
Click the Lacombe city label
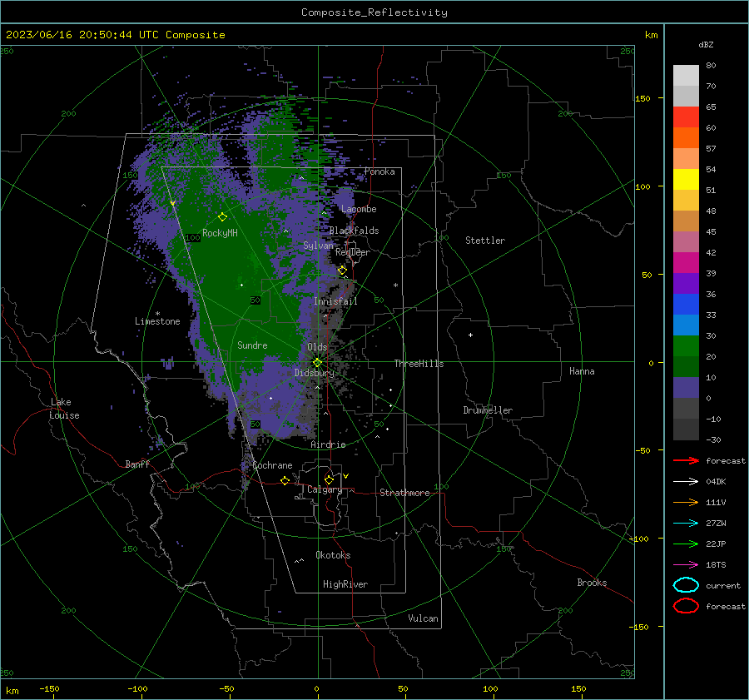pos(359,209)
